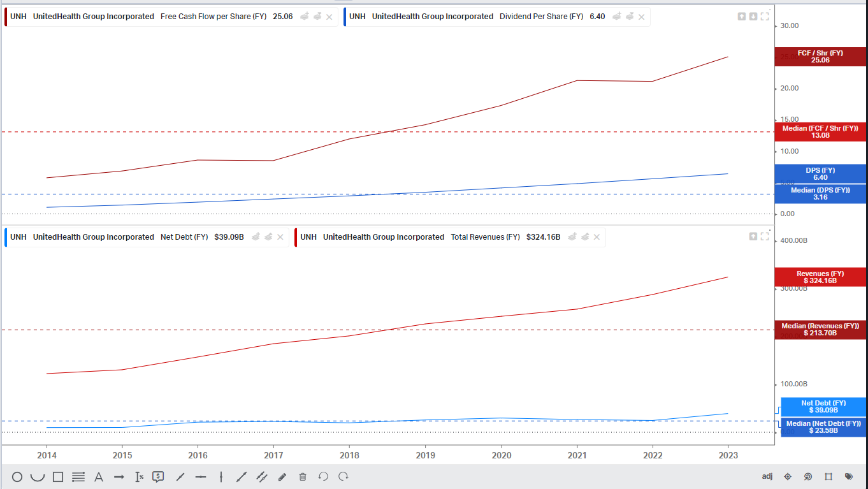Select the percent measure tool
The image size is (868, 489).
[139, 477]
